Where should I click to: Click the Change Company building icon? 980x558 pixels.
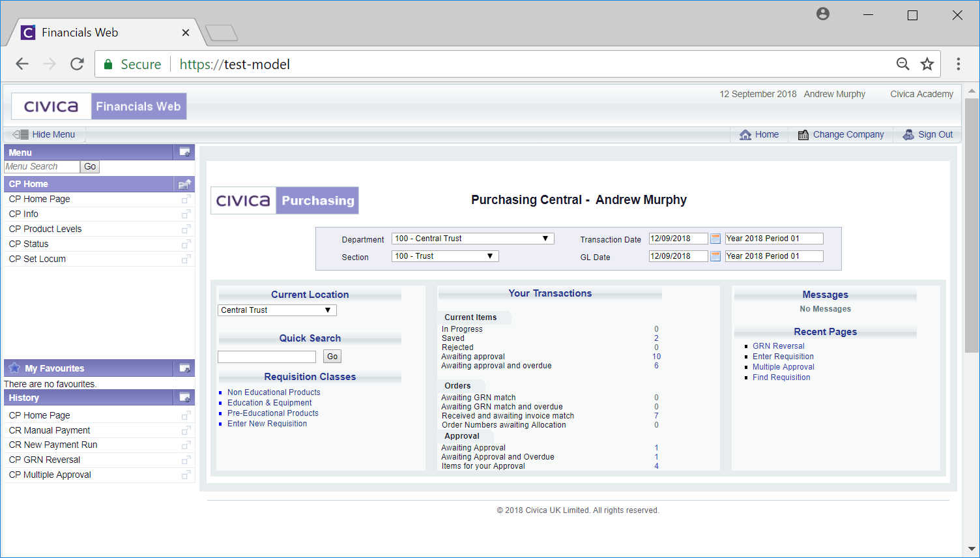pyautogui.click(x=803, y=134)
